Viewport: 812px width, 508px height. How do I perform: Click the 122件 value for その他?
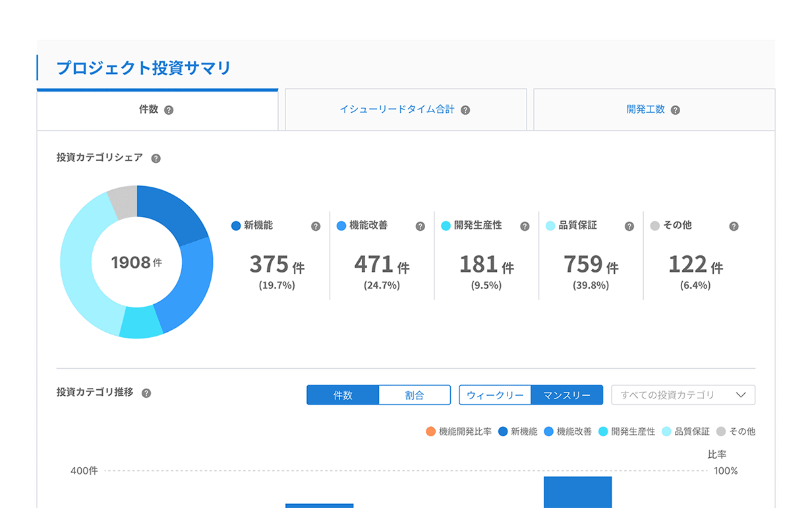(x=695, y=265)
